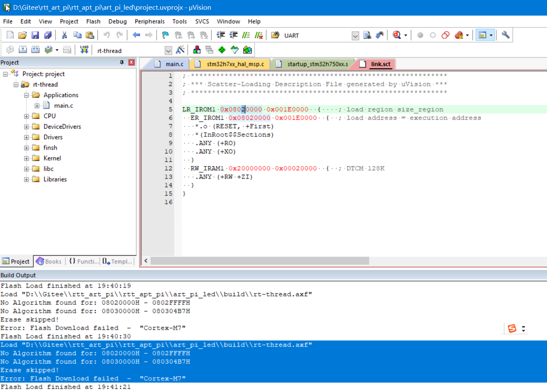Open the File menu

click(x=8, y=21)
